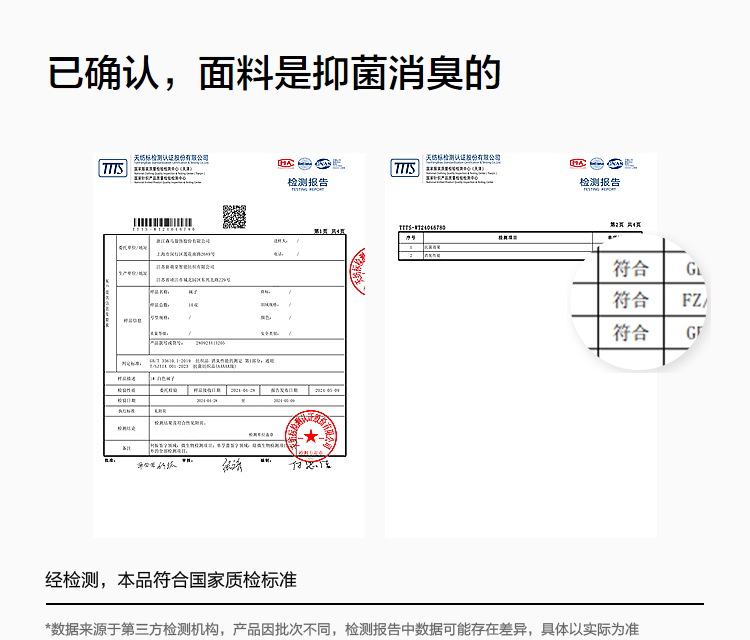Click 检测报告 title on the page 1 report
750x640 pixels.
click(x=308, y=182)
